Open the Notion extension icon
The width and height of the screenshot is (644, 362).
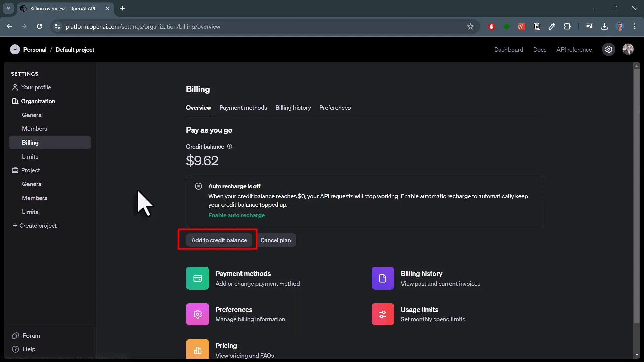click(x=537, y=26)
